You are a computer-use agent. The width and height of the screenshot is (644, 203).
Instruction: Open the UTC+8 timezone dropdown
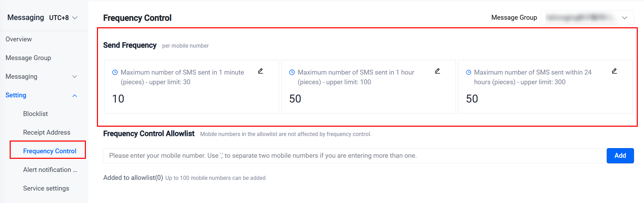tap(63, 18)
